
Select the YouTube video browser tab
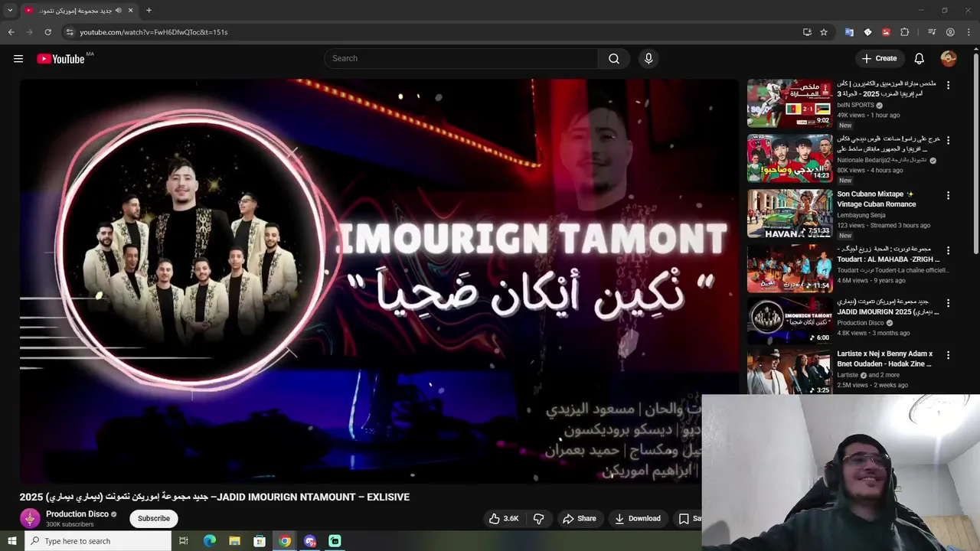79,11
